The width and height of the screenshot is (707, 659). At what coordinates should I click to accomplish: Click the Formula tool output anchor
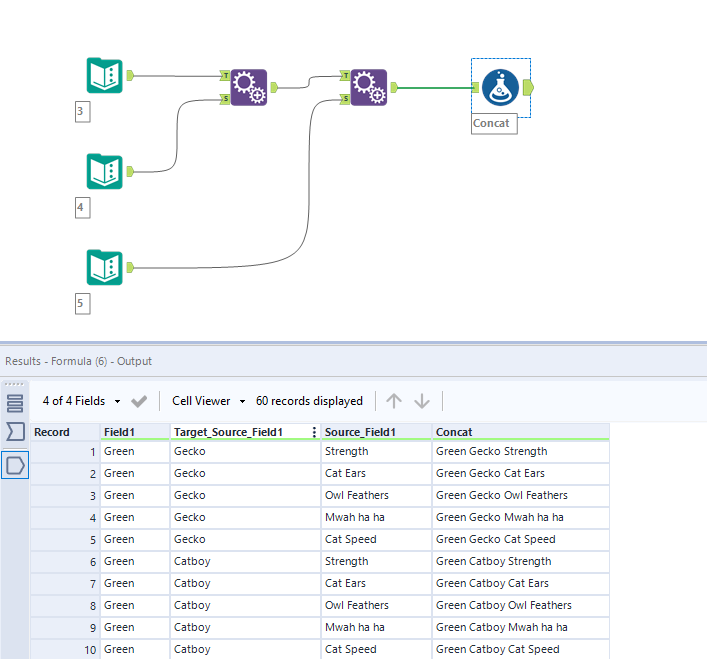[x=528, y=87]
